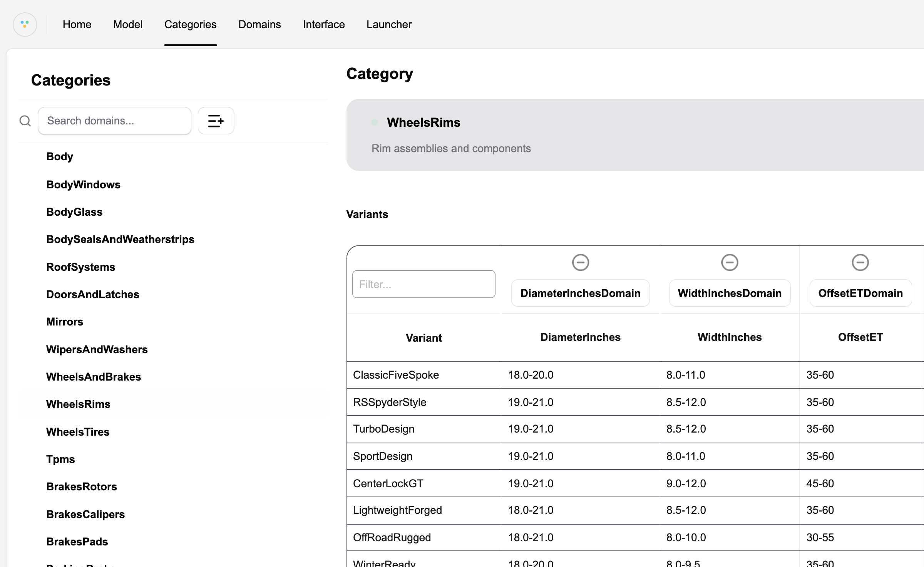Open the DiameterInchesDomain domain chip
The width and height of the screenshot is (924, 567).
(580, 293)
